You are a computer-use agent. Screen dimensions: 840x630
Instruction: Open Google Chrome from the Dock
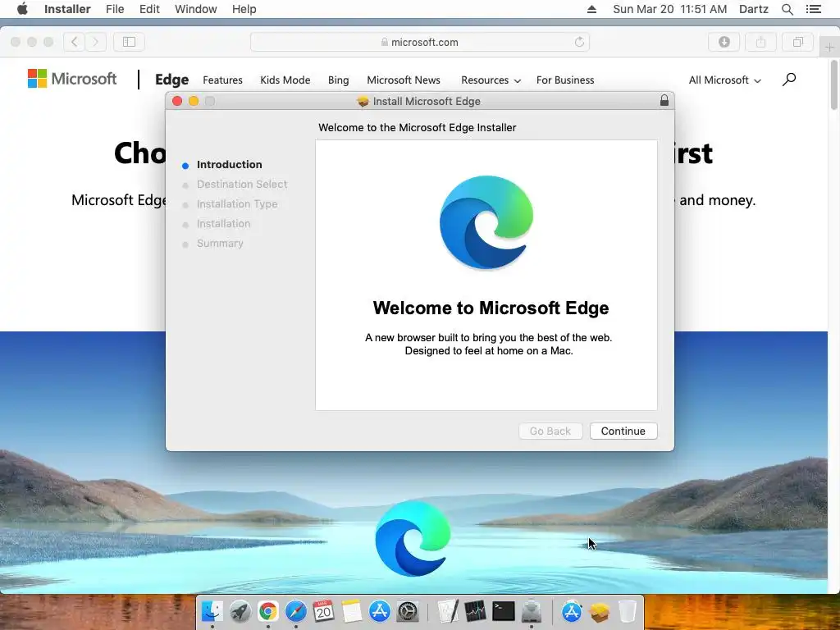click(268, 610)
